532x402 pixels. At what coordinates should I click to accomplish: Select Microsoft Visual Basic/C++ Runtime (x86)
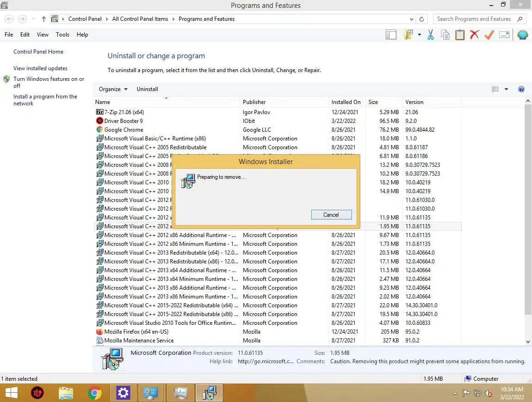coord(277,139)
